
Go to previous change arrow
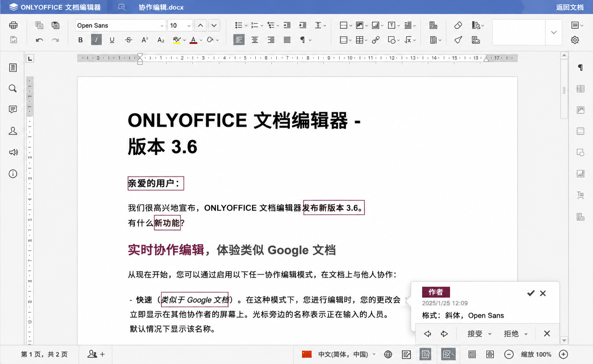click(428, 334)
